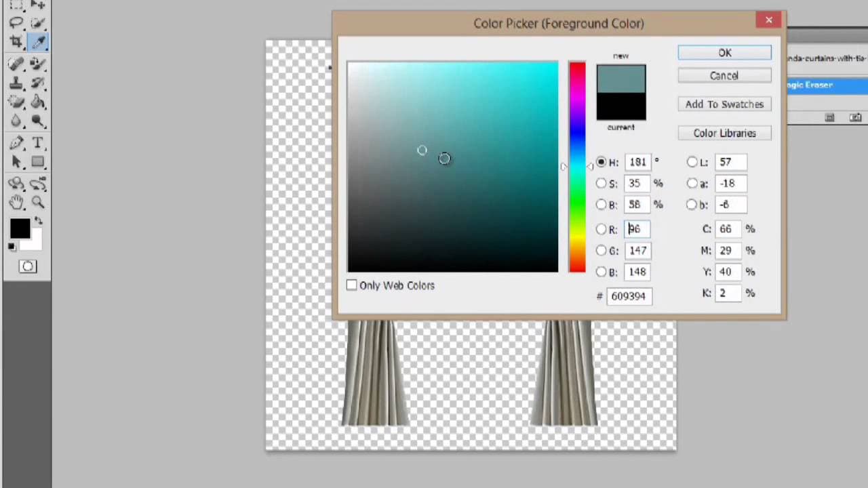Viewport: 868px width, 488px height.
Task: Click the L value field showing 57
Action: (730, 163)
